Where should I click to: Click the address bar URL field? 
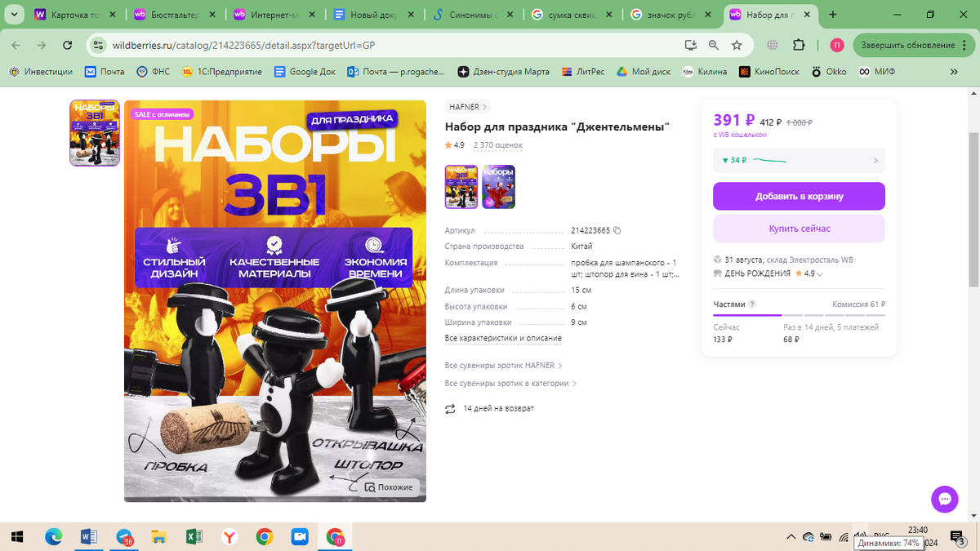click(x=392, y=46)
